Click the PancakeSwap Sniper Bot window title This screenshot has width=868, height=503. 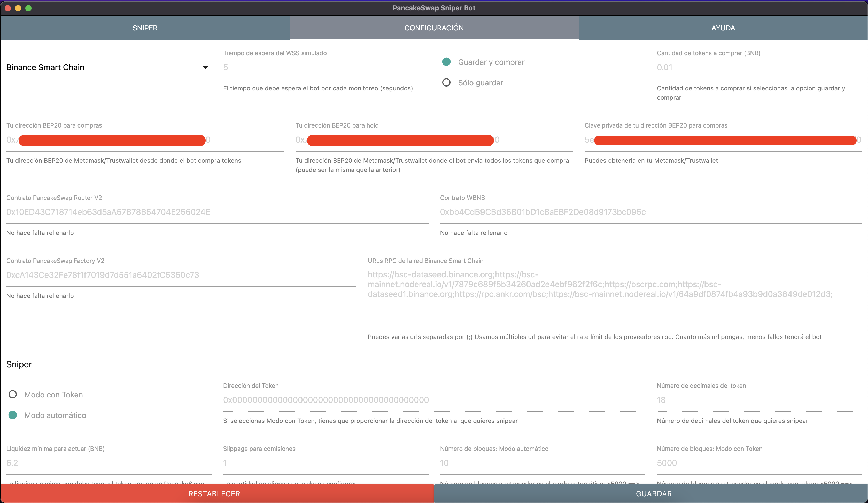[434, 8]
